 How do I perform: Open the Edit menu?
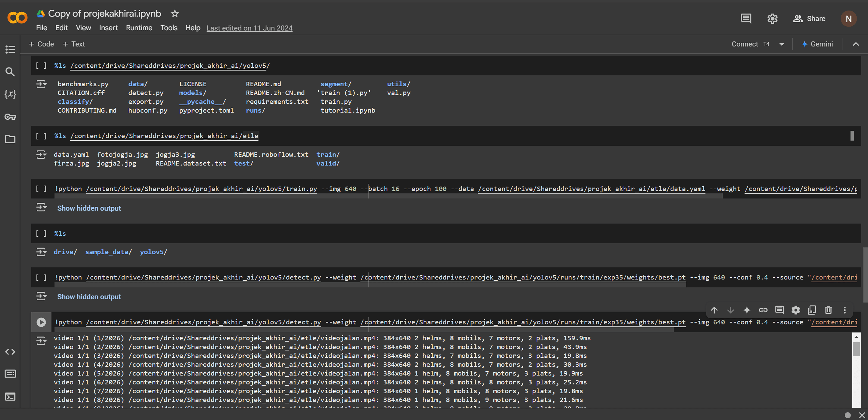pyautogui.click(x=61, y=28)
